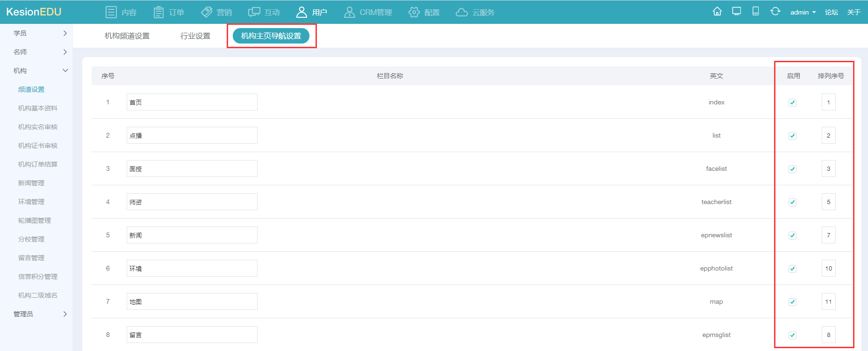Click the 首页 column name input field
This screenshot has height=351, width=868.
(x=192, y=102)
